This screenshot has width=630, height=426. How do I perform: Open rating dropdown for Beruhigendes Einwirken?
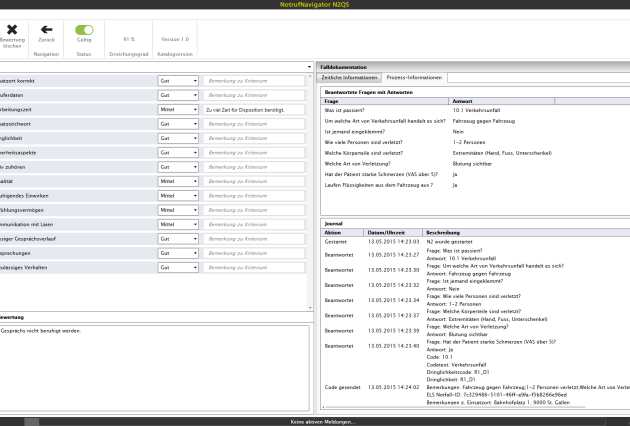(178, 196)
